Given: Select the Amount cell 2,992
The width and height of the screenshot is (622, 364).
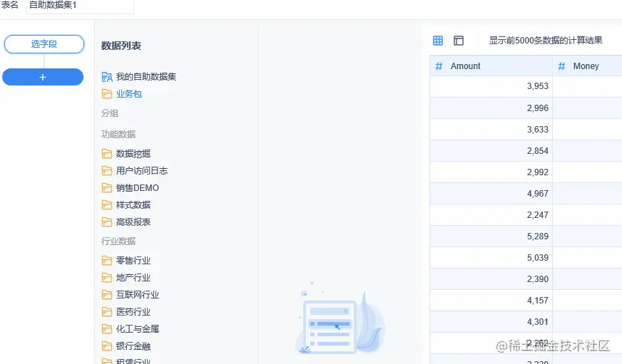Looking at the screenshot, I should (x=491, y=172).
